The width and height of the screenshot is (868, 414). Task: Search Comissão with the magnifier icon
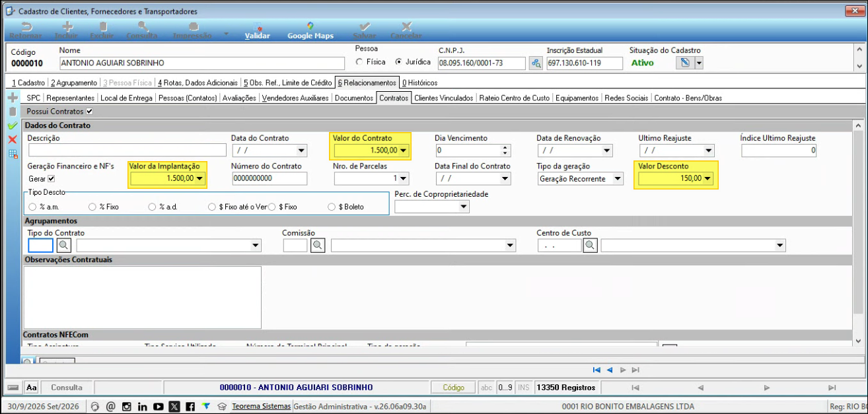318,246
